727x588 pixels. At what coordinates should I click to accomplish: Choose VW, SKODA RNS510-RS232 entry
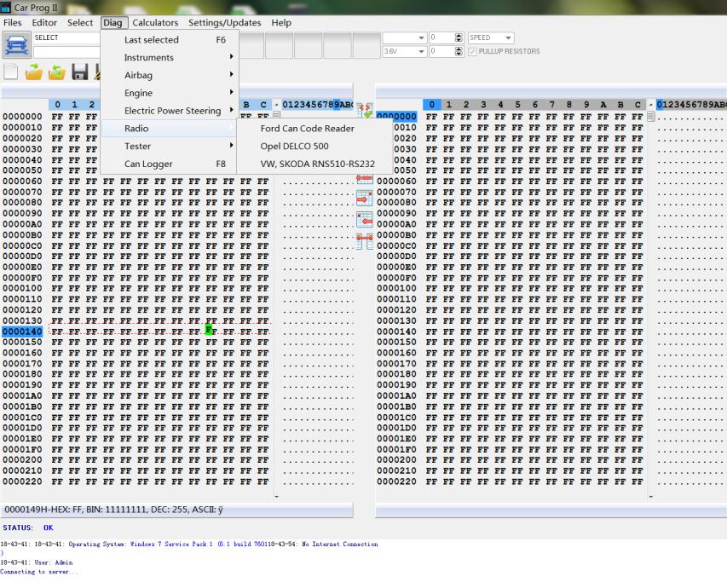pyautogui.click(x=317, y=164)
